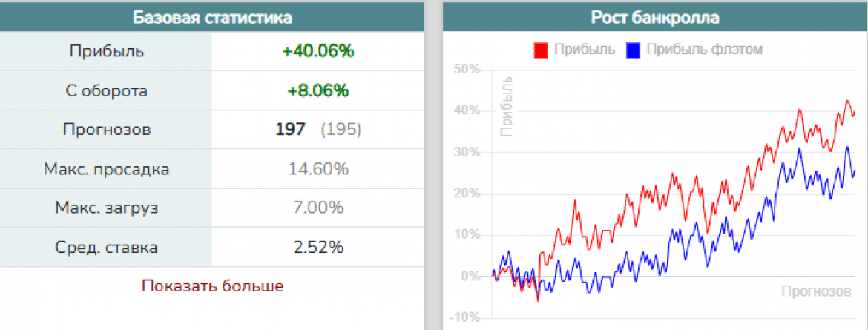
Task: Click the 2.52% average stake value
Action: pyautogui.click(x=318, y=247)
